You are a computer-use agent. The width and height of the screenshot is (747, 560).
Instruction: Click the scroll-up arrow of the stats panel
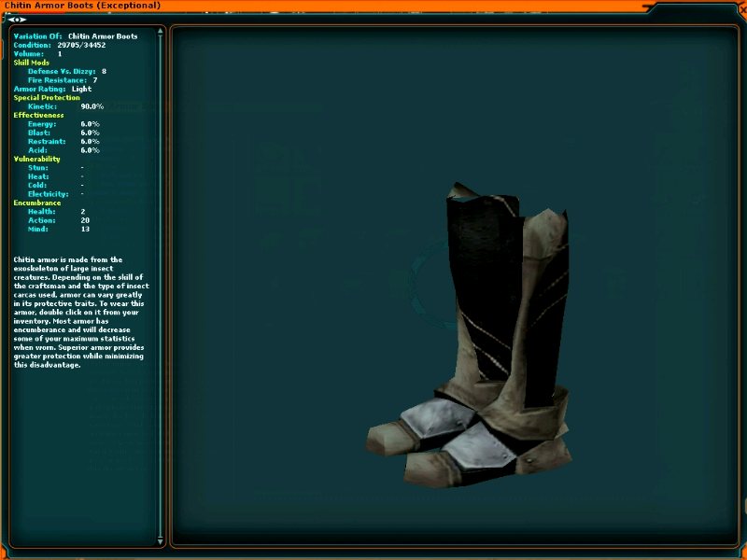pyautogui.click(x=160, y=32)
